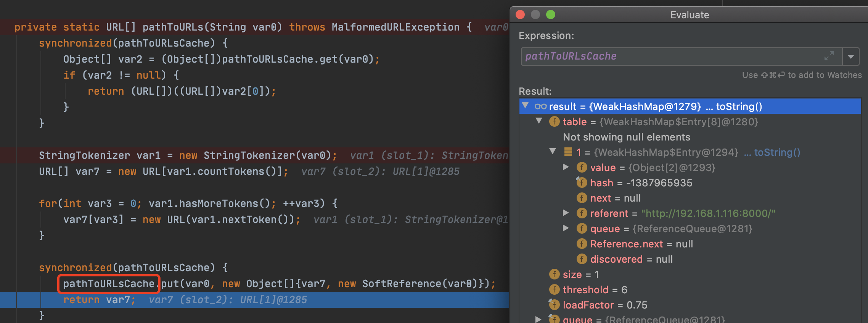Click the expand expression field icon
The width and height of the screenshot is (868, 323).
[x=829, y=56]
